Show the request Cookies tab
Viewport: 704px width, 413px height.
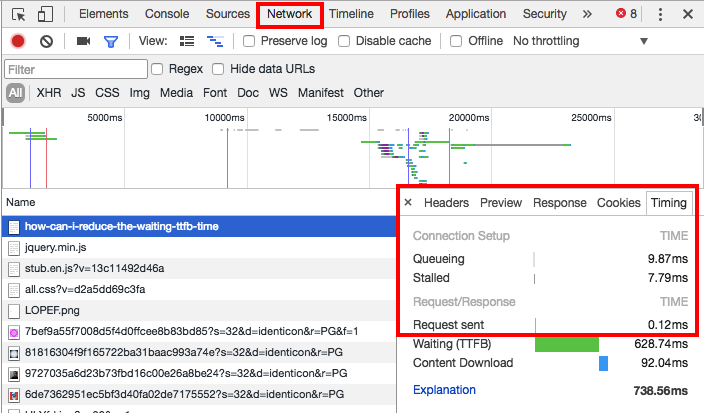[x=619, y=203]
